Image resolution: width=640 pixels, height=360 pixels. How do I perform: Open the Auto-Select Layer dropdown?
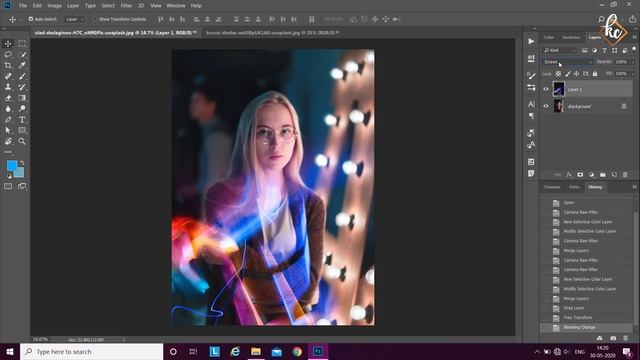(74, 19)
